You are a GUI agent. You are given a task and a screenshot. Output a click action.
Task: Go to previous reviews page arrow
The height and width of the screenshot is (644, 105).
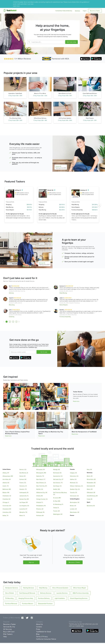(x=4, y=322)
